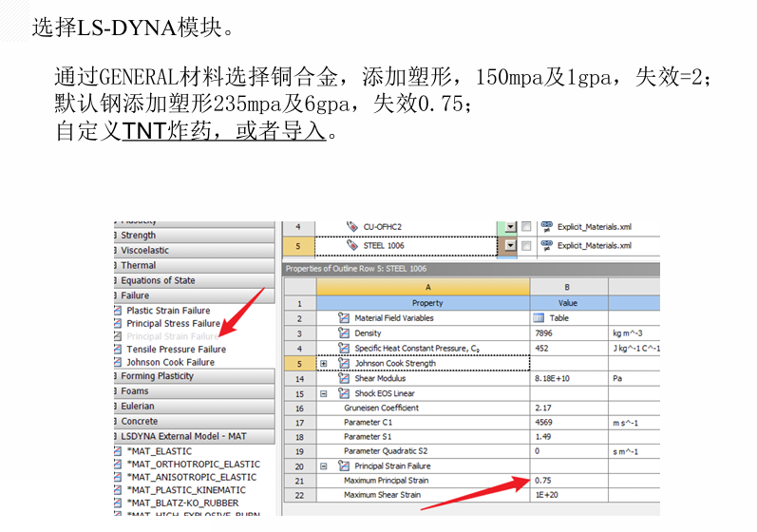
Task: Click the Specific Heat Constant Pressure property icon
Action: click(344, 348)
